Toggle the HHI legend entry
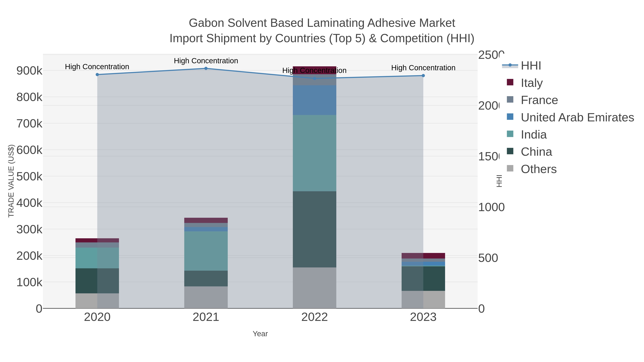The width and height of the screenshot is (644, 362). (521, 65)
